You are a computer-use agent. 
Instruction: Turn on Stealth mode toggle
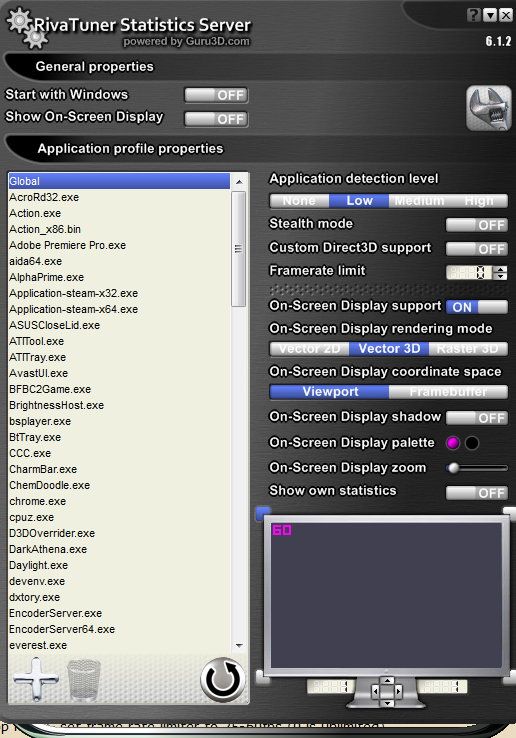(x=476, y=225)
